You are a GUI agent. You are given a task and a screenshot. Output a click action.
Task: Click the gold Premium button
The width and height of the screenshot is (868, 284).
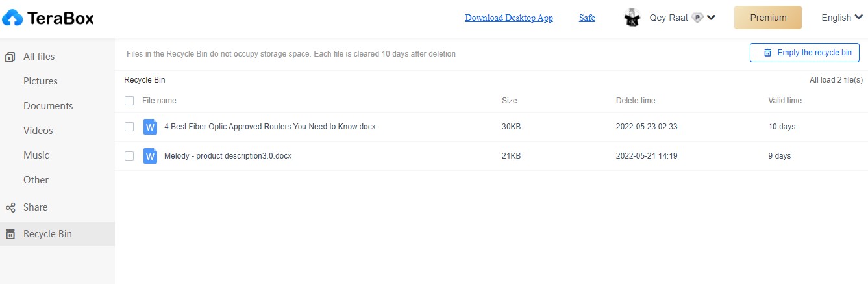(x=768, y=18)
